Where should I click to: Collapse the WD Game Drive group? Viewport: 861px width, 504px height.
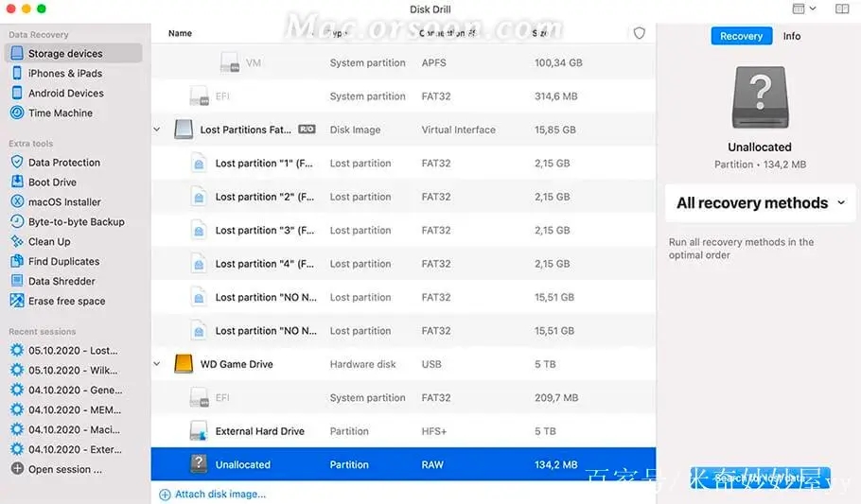pos(157,363)
